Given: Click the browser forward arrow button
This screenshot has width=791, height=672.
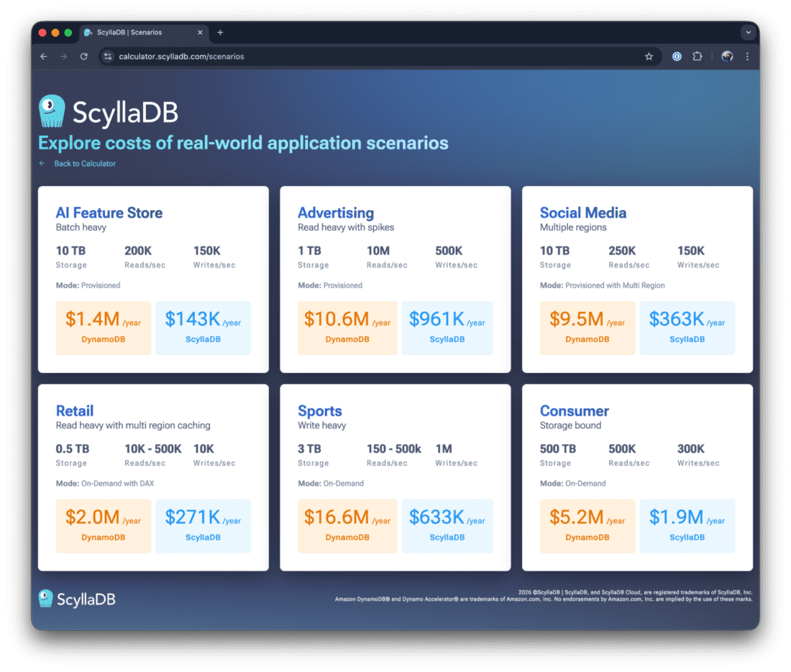Looking at the screenshot, I should [64, 57].
